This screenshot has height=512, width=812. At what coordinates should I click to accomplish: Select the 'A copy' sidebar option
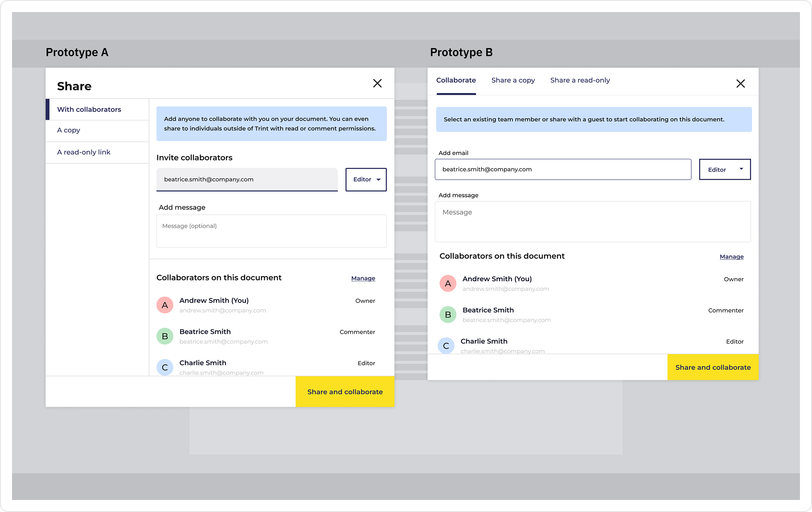pos(69,130)
